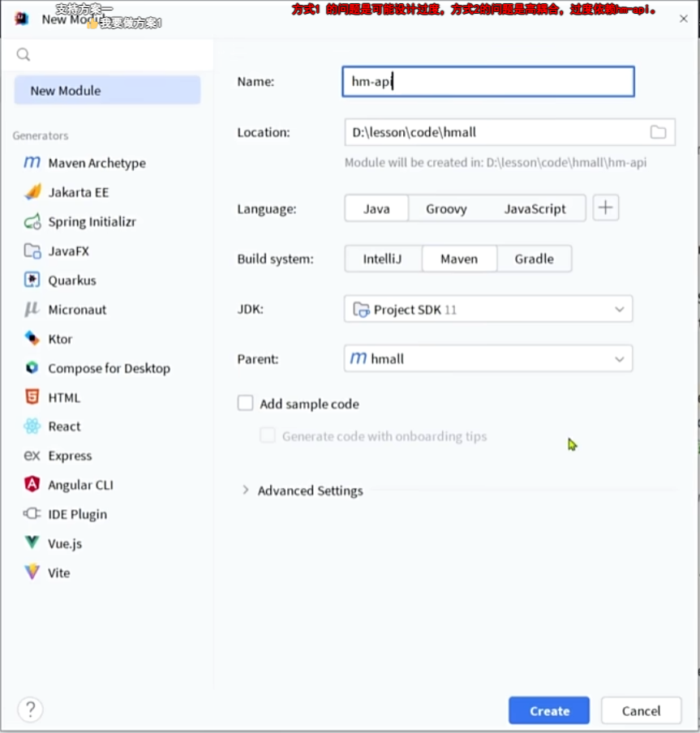
Task: Select the Vue.js generator icon
Action: coord(32,542)
